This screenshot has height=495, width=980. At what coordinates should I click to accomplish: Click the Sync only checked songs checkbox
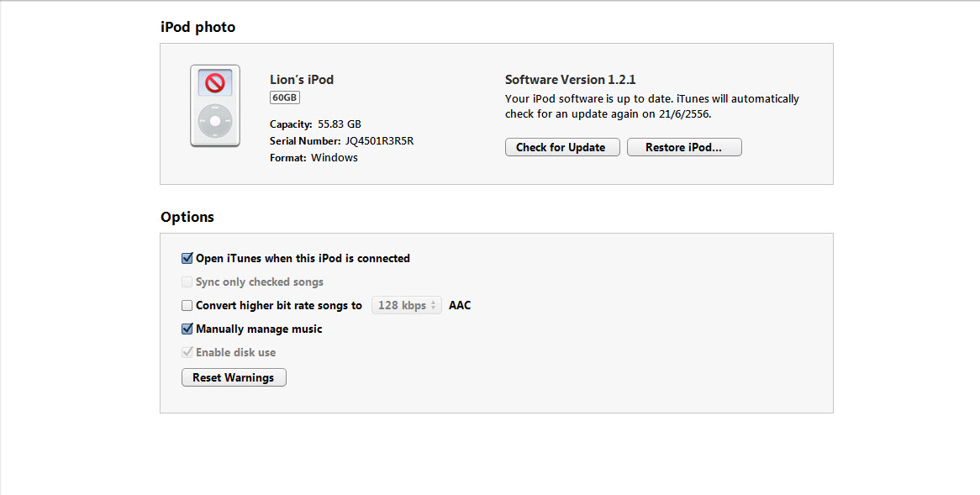point(187,282)
